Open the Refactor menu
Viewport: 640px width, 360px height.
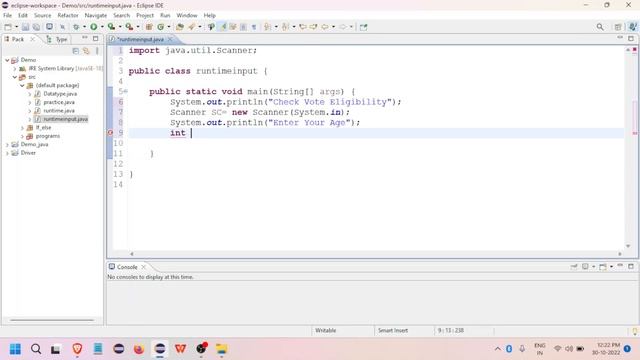click(x=68, y=15)
